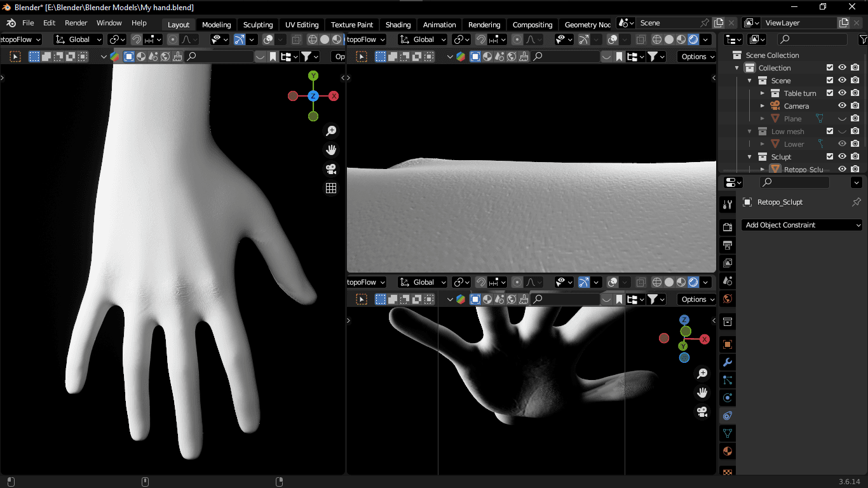
Task: Open the Render properties tab
Action: coord(728,227)
